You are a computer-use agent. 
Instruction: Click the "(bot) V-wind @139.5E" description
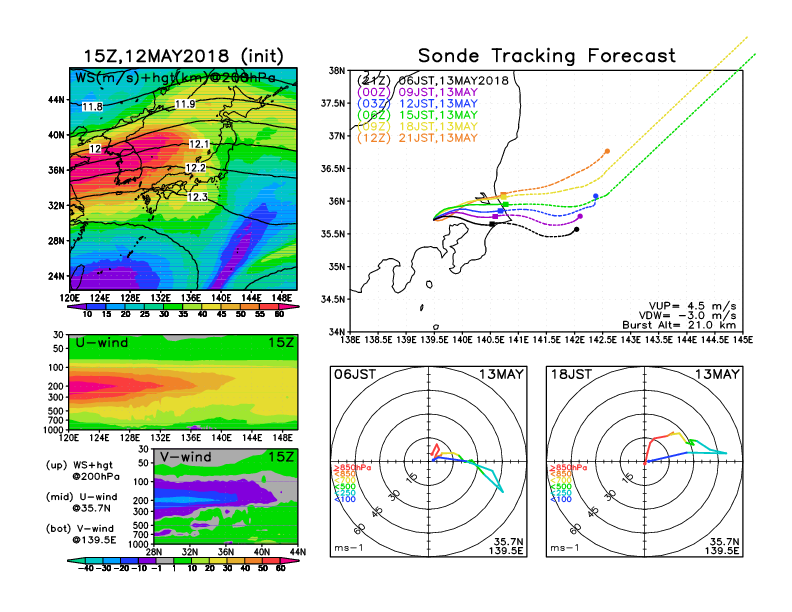81,534
